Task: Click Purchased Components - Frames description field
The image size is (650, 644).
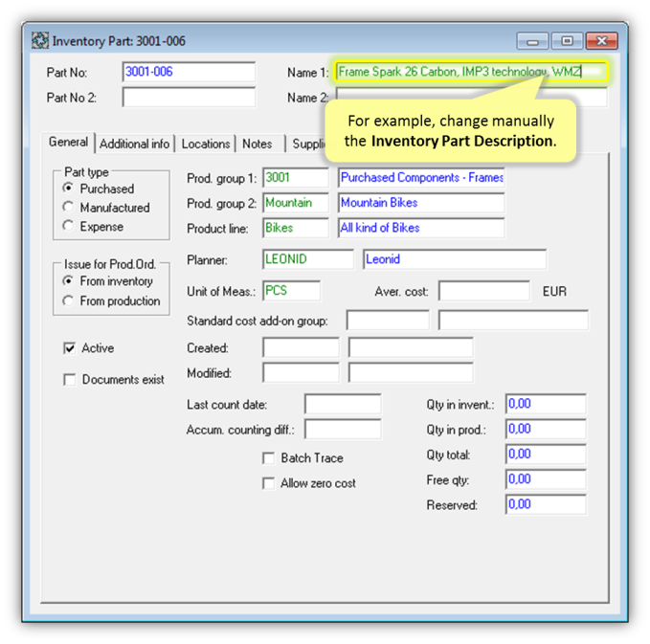Action: coord(421,178)
